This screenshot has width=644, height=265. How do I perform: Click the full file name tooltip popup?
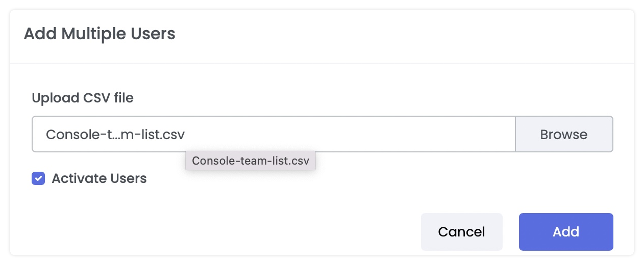coord(251,161)
